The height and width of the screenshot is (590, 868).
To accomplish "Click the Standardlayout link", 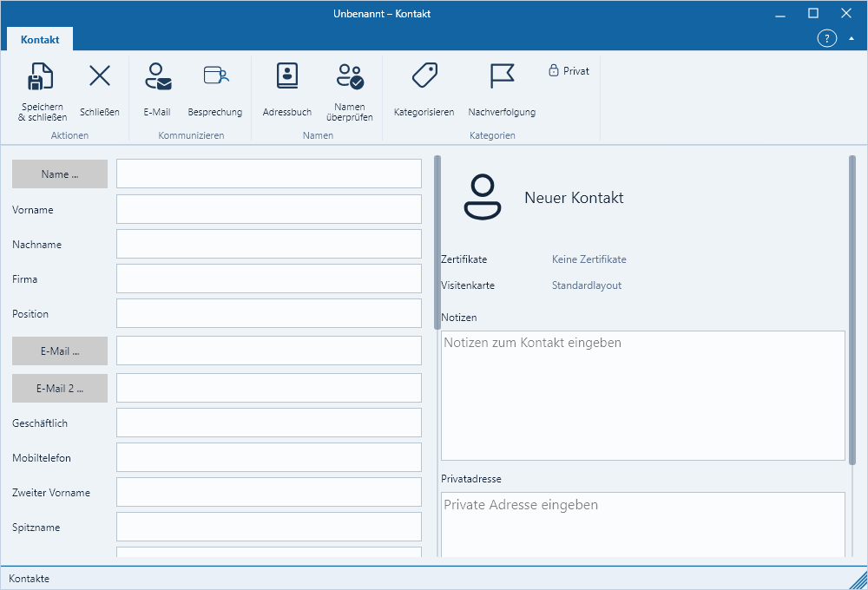I will coord(586,285).
